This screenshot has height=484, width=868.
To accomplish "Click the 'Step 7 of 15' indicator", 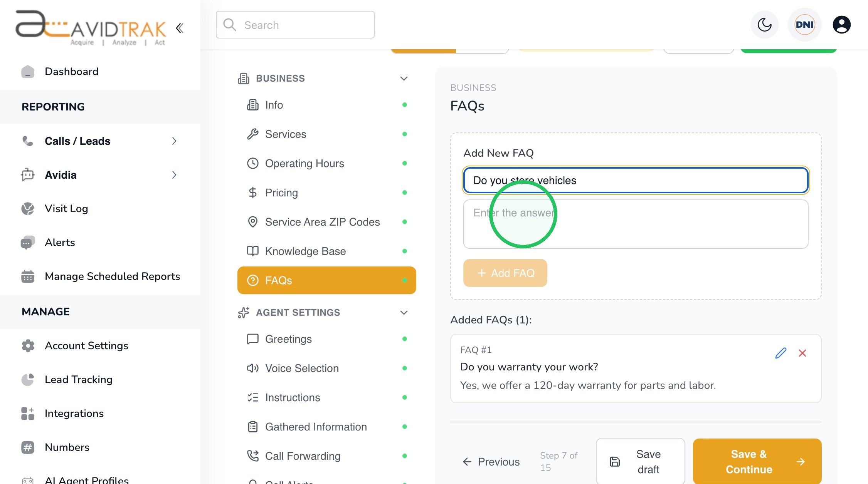I will pos(559,462).
